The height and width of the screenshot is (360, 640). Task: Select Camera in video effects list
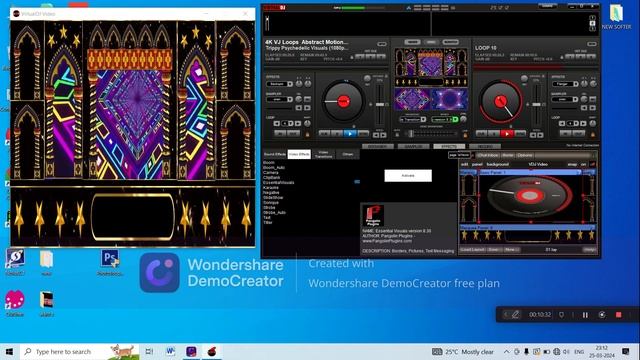click(271, 173)
